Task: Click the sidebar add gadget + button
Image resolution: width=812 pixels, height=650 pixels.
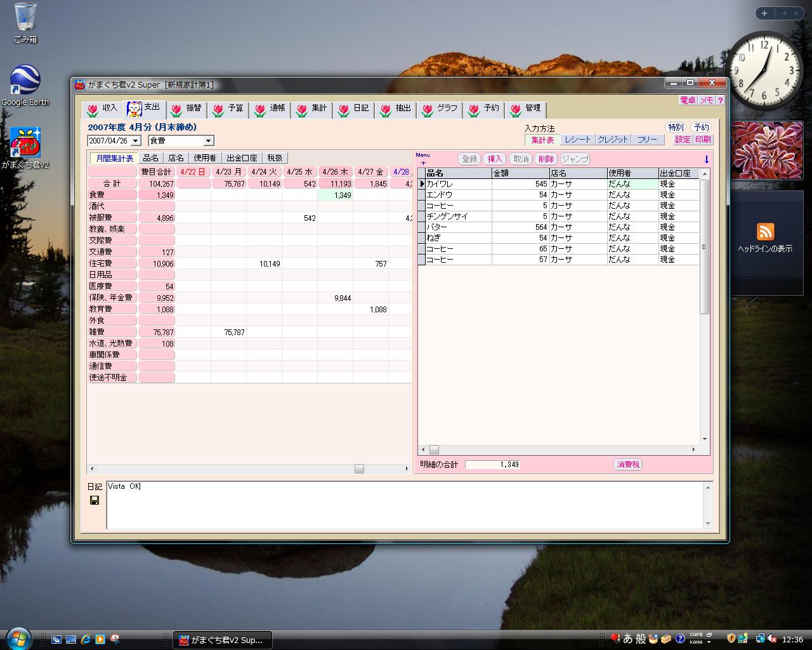Action: (764, 13)
